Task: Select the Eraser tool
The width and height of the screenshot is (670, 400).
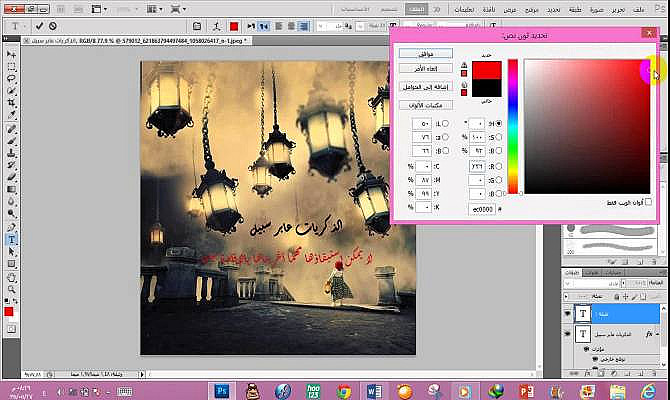Action: 12,177
